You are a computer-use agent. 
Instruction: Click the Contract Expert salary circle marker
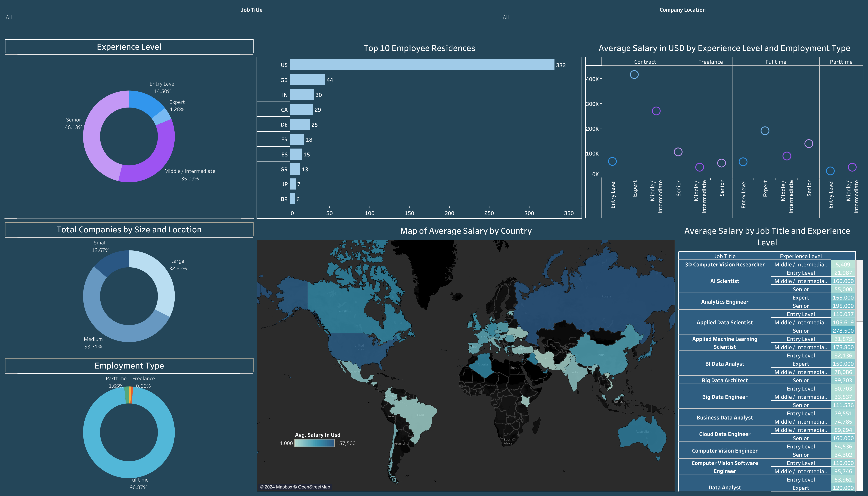634,75
